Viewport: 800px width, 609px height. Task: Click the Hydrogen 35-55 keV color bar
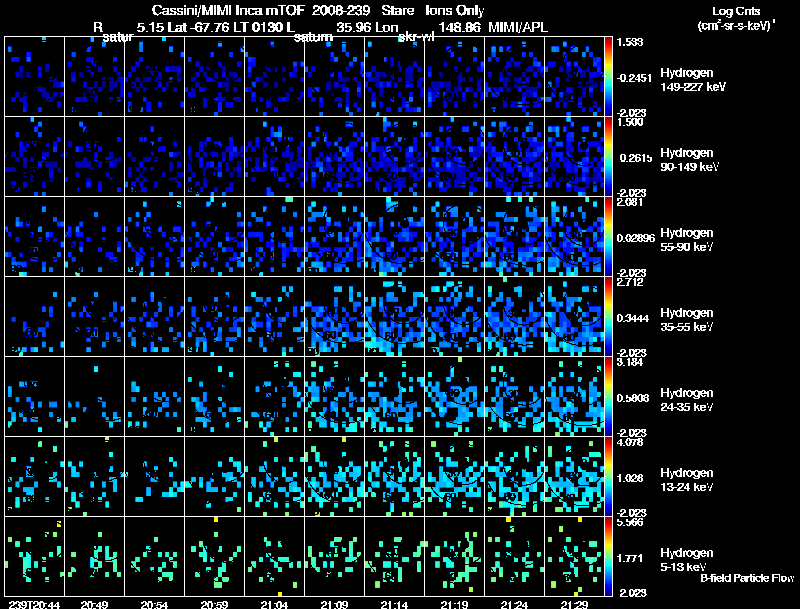point(608,317)
